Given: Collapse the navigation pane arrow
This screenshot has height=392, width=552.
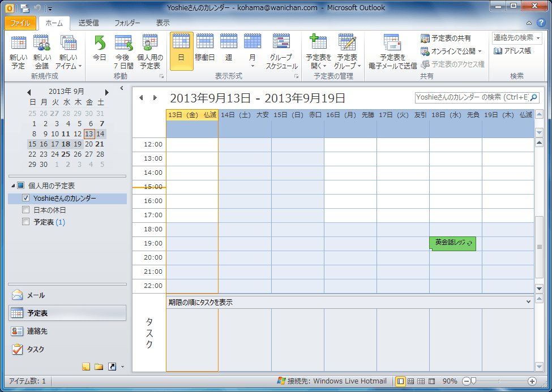Looking at the screenshot, I should pyautogui.click(x=122, y=88).
